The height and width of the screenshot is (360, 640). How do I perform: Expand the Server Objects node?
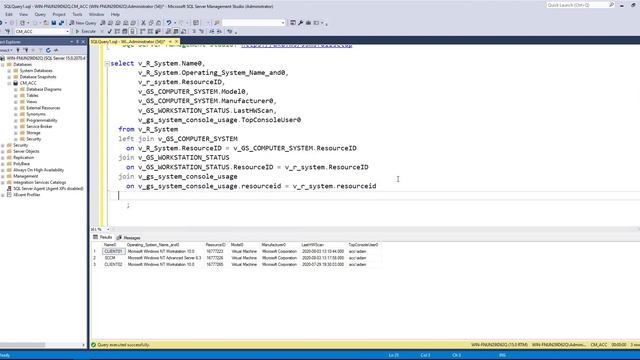tap(3, 151)
